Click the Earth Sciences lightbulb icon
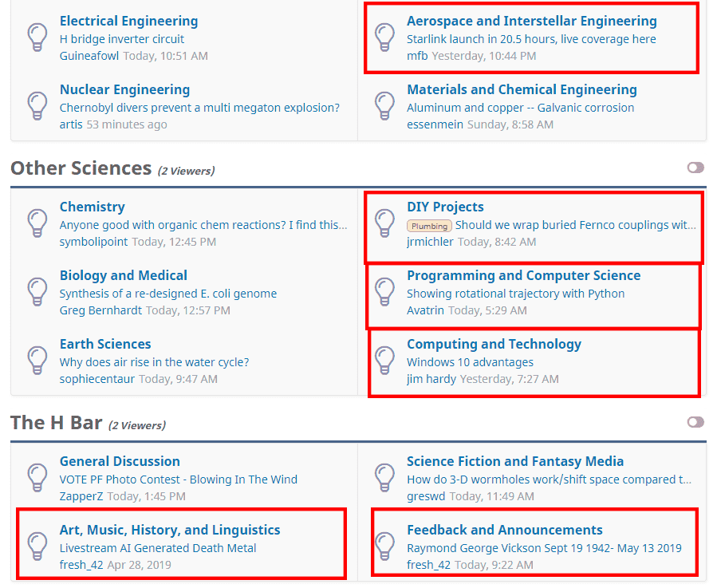Screen dimensions: 717x588 click(x=37, y=361)
